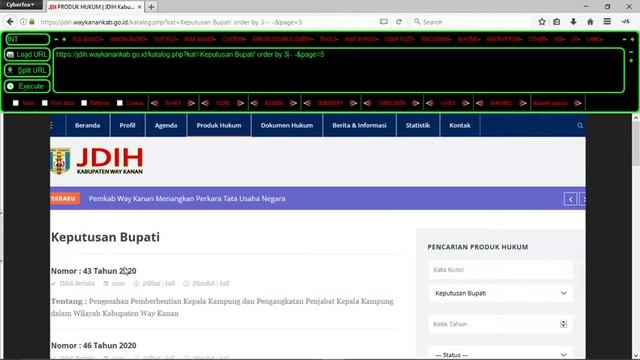640x360 pixels.
Task: Open the Agenda navigation item
Action: (166, 125)
